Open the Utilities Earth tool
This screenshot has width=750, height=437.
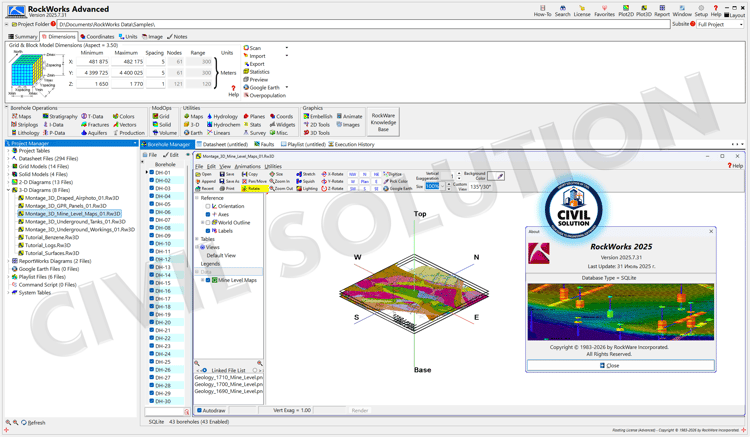tap(193, 133)
